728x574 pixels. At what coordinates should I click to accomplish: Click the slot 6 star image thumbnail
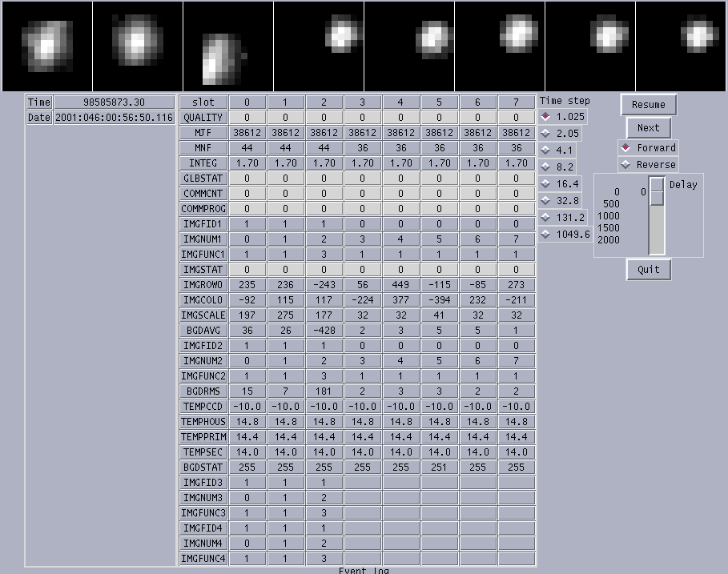pos(590,46)
